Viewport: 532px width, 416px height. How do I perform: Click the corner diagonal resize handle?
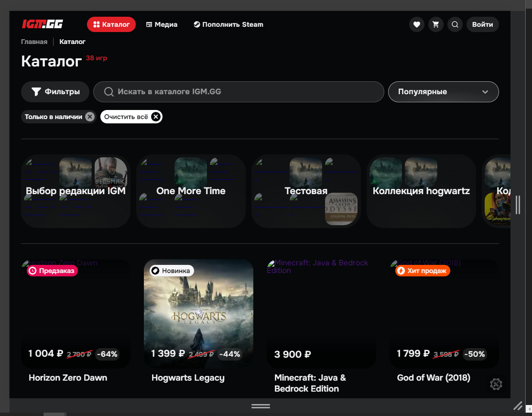coord(518,405)
